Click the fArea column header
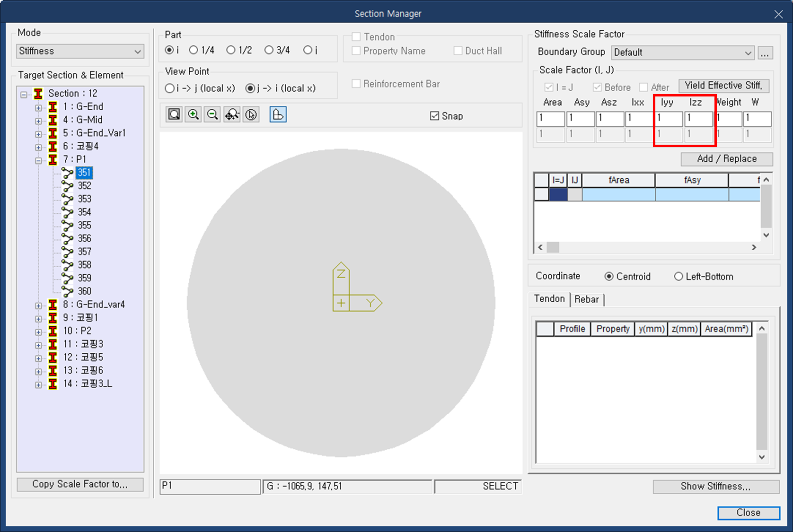Image resolution: width=793 pixels, height=532 pixels. click(619, 180)
